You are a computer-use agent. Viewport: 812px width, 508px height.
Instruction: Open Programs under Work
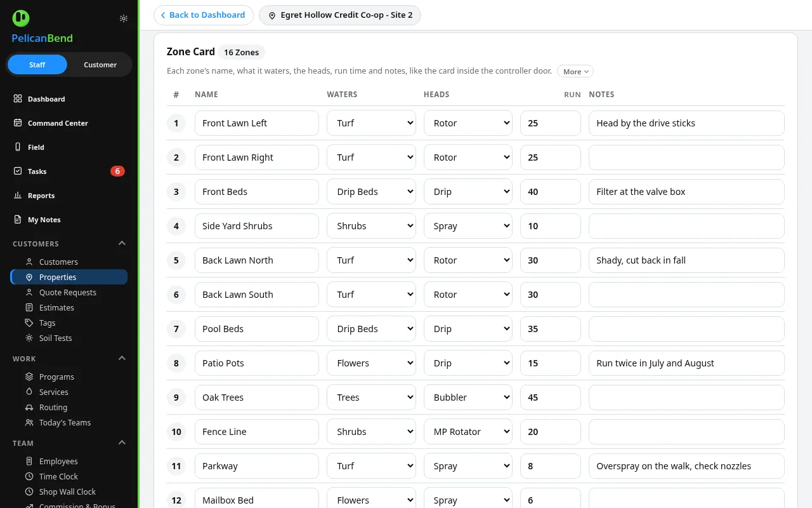tap(69, 377)
